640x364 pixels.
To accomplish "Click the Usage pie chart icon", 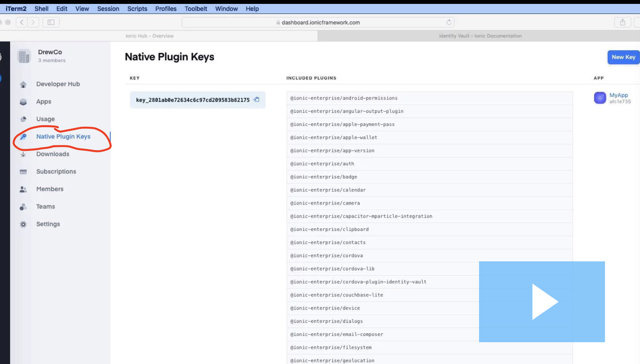I will [x=23, y=119].
